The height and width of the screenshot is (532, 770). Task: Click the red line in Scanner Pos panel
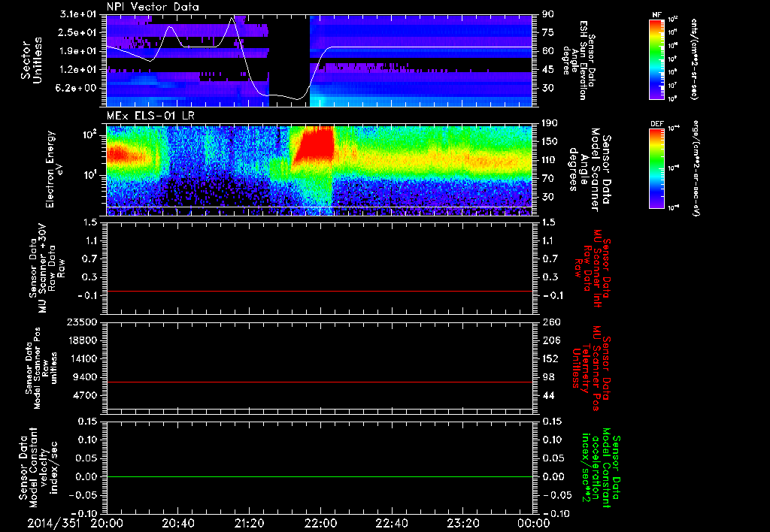click(x=320, y=382)
